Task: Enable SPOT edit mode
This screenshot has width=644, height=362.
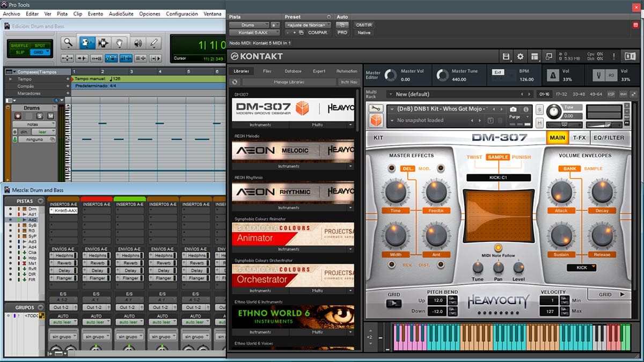Action: click(x=40, y=46)
